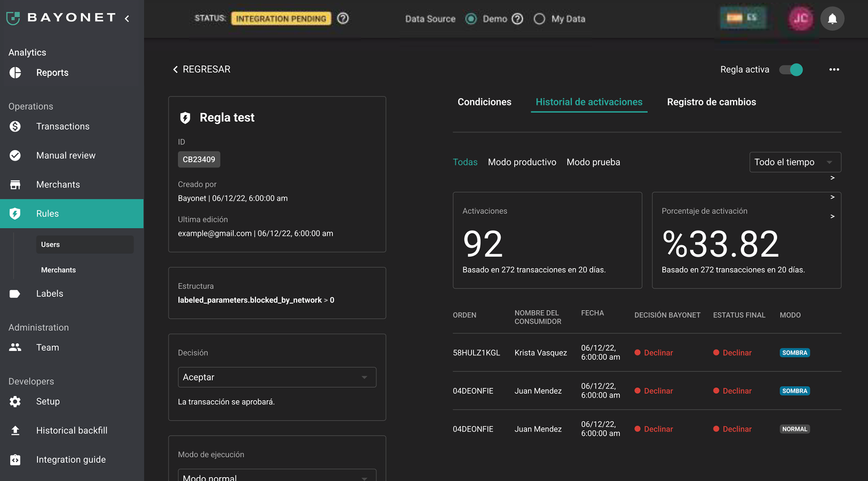Open three-dot rule options menu
868x481 pixels.
834,69
